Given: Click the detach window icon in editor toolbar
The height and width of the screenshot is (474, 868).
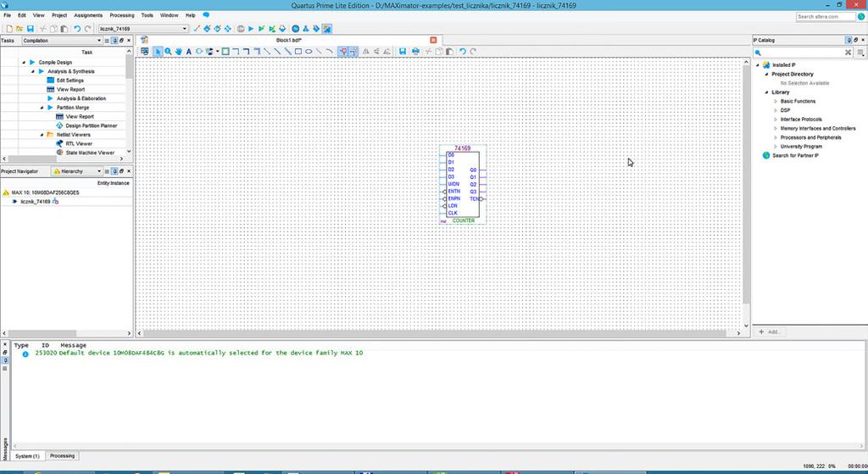Looking at the screenshot, I should (x=144, y=52).
